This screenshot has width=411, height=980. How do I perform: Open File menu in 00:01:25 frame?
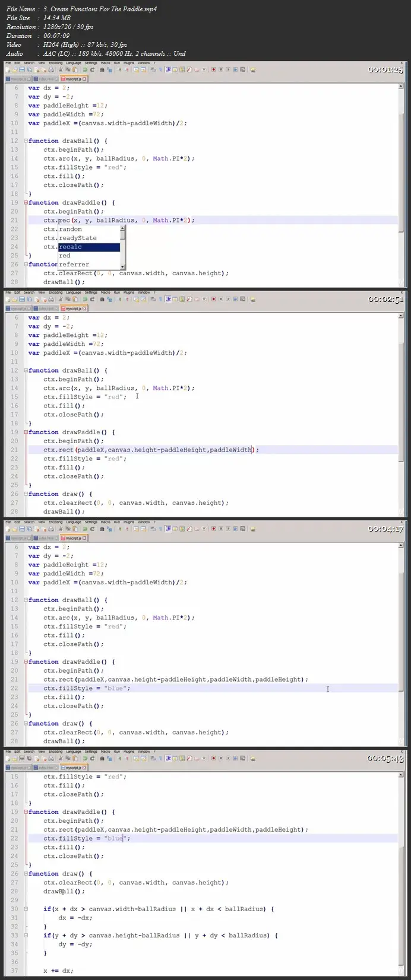[x=8, y=62]
